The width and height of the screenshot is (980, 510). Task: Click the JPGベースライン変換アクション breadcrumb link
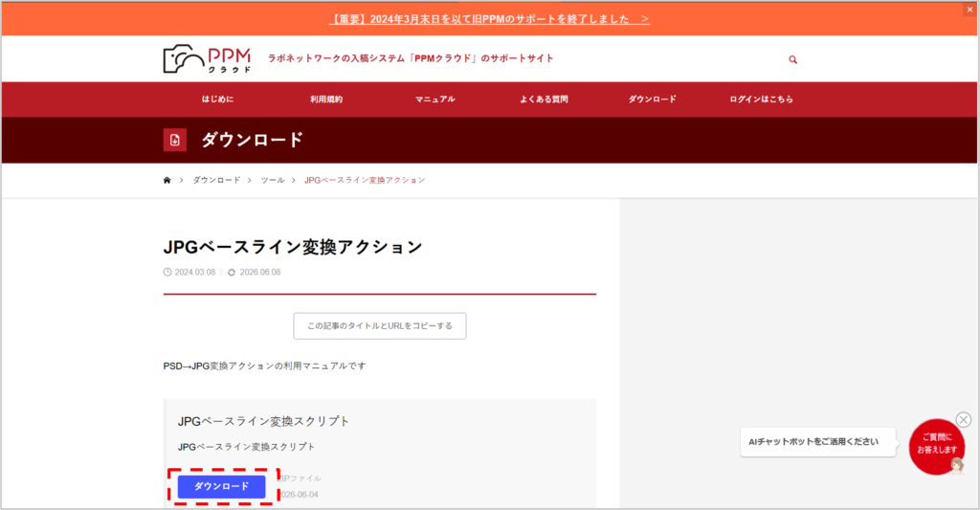tap(365, 180)
